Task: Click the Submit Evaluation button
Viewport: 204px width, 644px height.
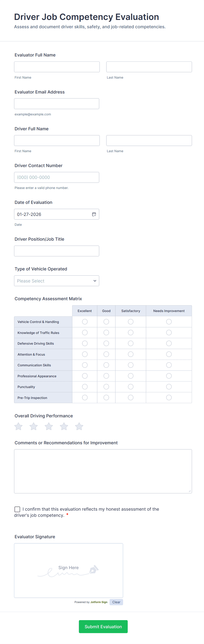Action: [x=103, y=626]
